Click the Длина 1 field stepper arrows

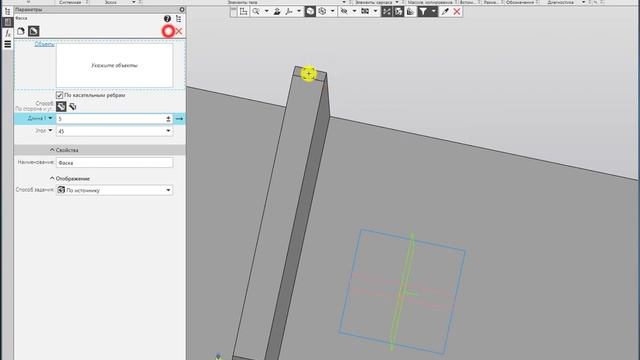[x=168, y=119]
